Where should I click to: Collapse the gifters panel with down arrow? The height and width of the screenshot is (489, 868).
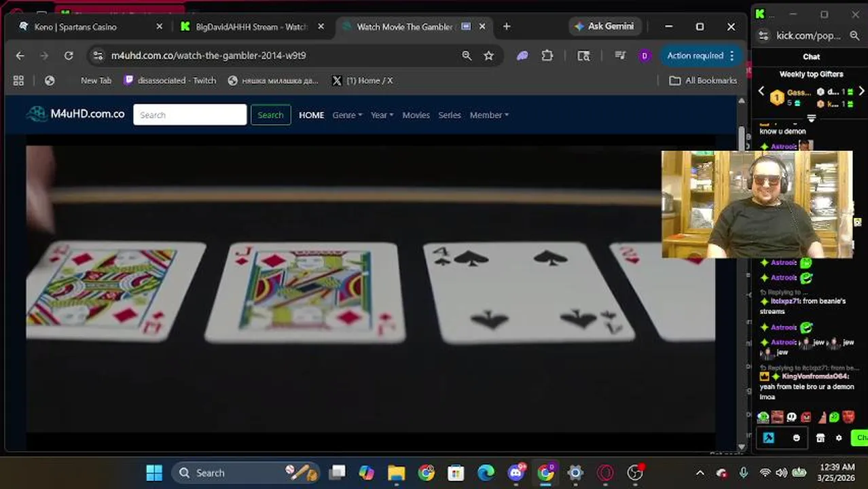click(811, 118)
